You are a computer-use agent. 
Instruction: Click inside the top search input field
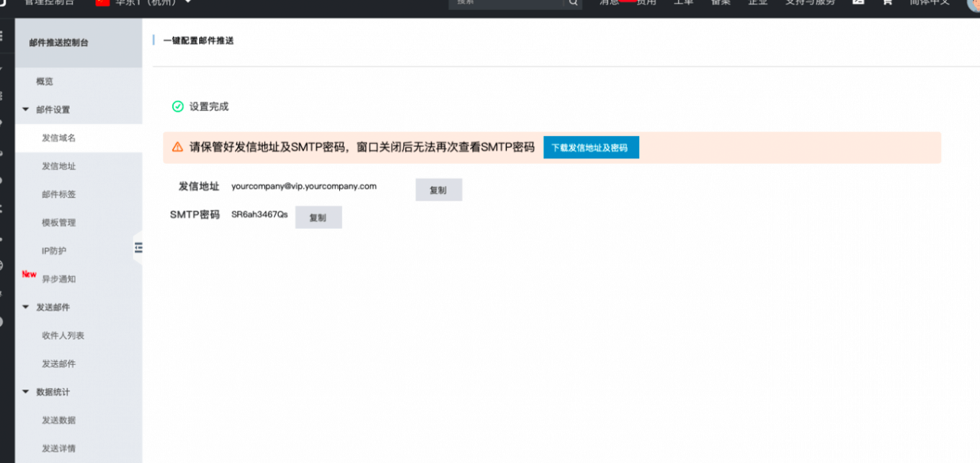pos(505,3)
